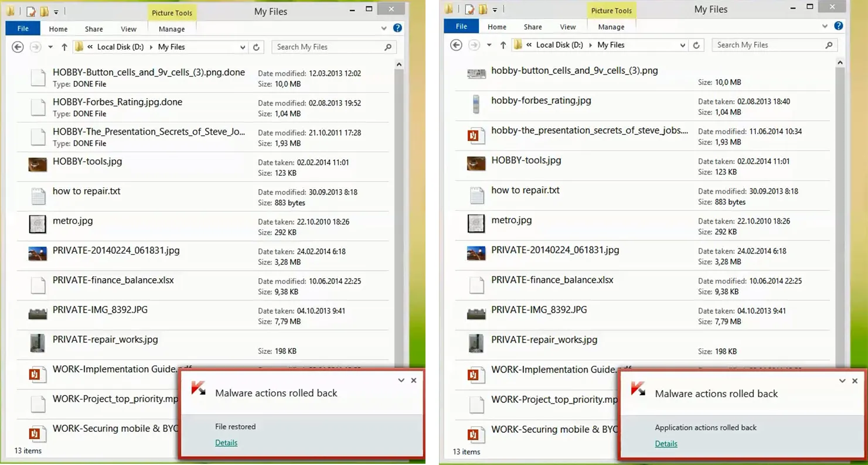Click the HOBBY-Forbes_Rating.jpg.done file icon
Viewport: 868px width, 465px height.
point(38,107)
